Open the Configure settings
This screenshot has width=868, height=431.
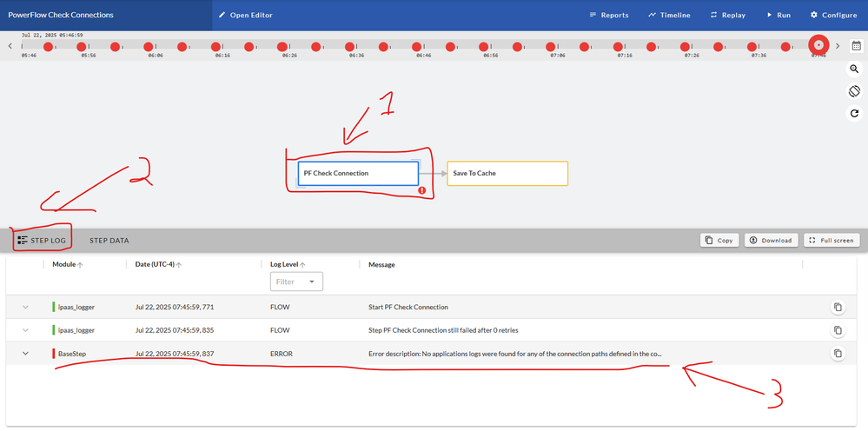click(x=833, y=15)
